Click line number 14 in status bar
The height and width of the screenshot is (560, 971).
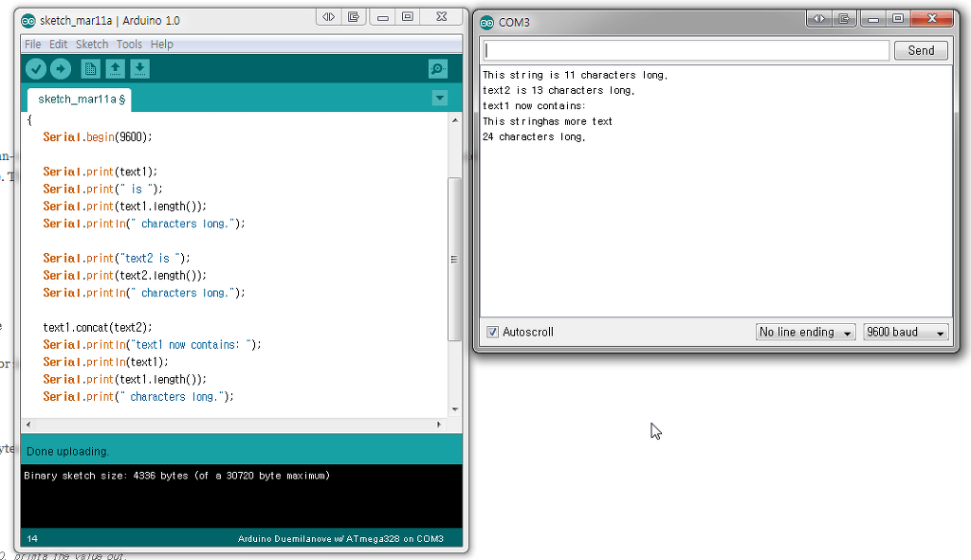[x=32, y=539]
